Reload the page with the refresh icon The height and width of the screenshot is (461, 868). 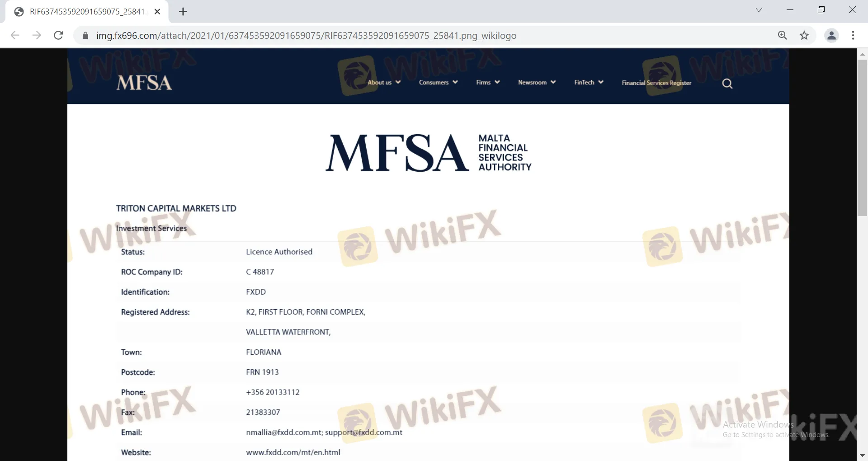point(58,35)
